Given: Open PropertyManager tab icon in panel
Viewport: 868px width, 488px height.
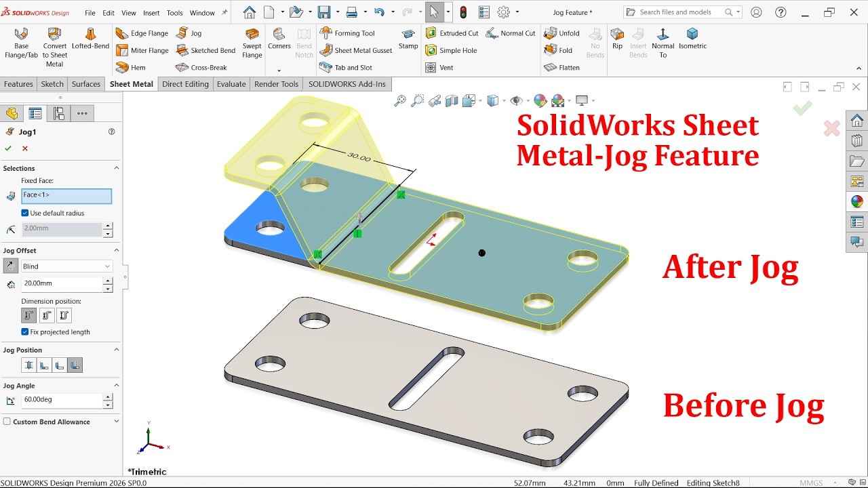Looking at the screenshot, I should coord(35,114).
